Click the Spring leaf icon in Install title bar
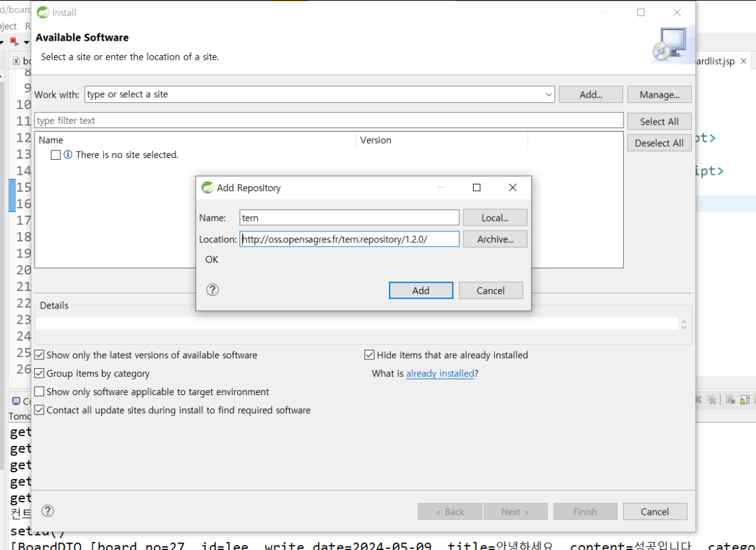Image resolution: width=756 pixels, height=550 pixels. (x=43, y=12)
